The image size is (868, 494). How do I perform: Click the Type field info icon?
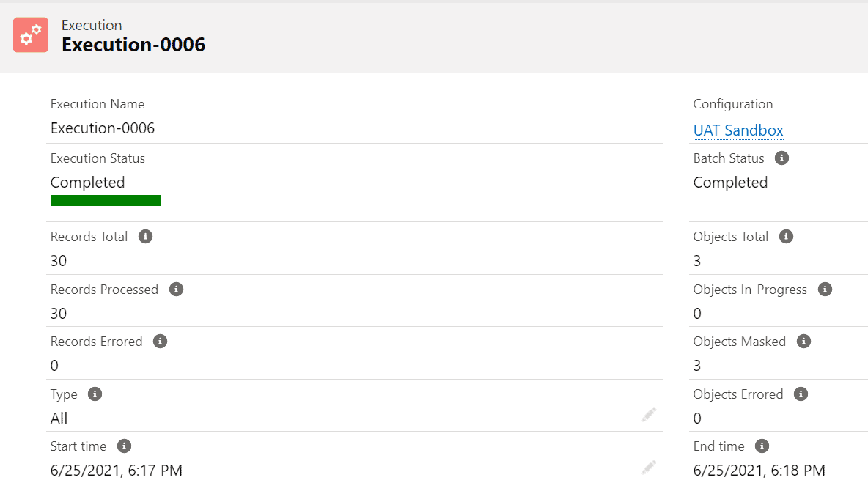[x=95, y=394]
